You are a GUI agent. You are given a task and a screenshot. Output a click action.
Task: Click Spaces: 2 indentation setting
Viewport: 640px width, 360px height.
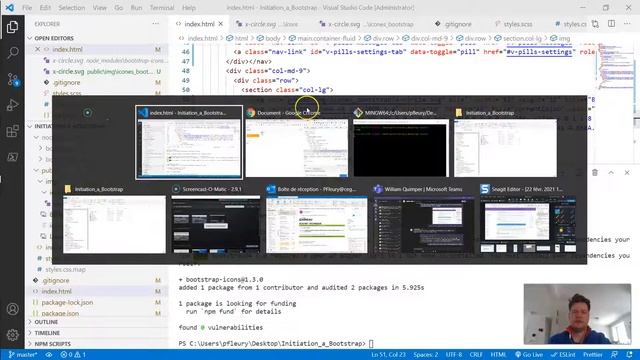click(x=425, y=354)
